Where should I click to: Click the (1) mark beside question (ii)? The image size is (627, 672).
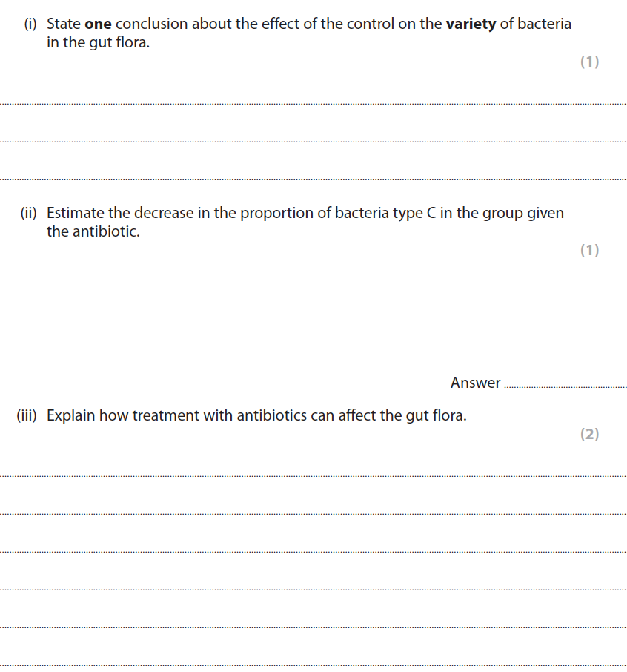pyautogui.click(x=589, y=251)
